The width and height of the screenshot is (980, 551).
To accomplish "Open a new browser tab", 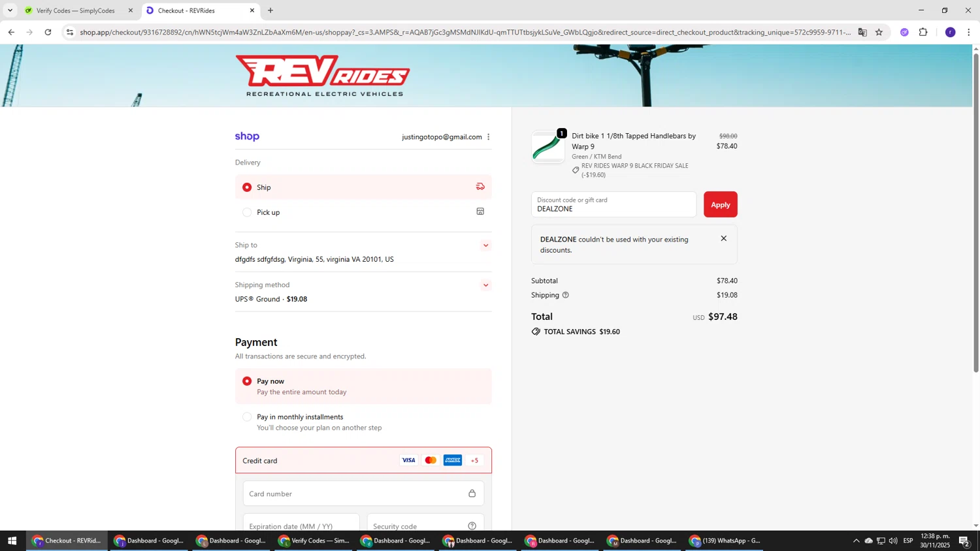I will (270, 10).
